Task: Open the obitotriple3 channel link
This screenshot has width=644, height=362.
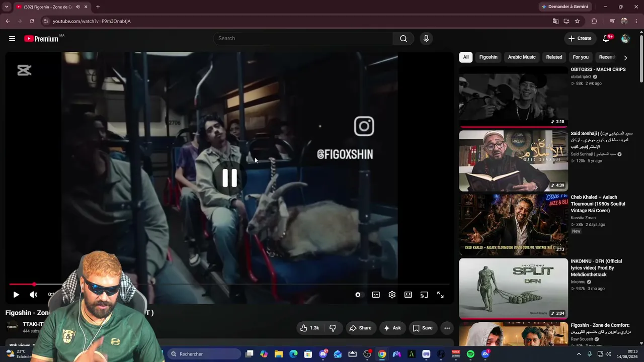Action: click(581, 77)
